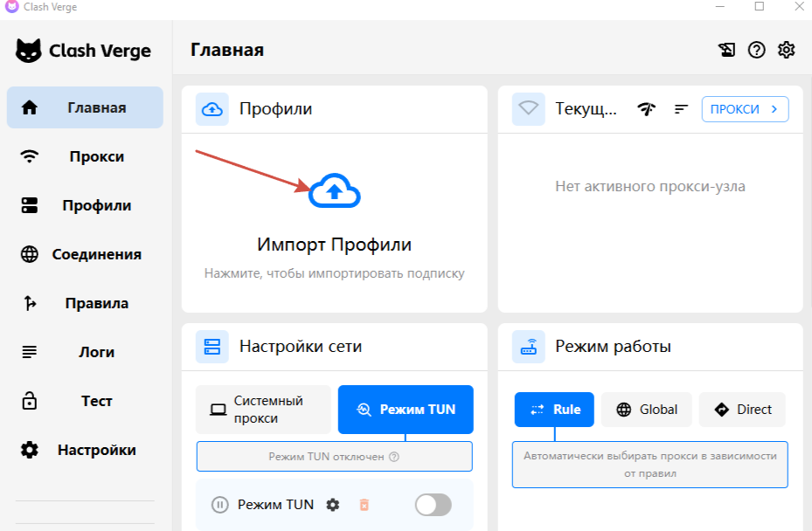Click the Профили card cloud icon
The image size is (812, 531).
212,109
